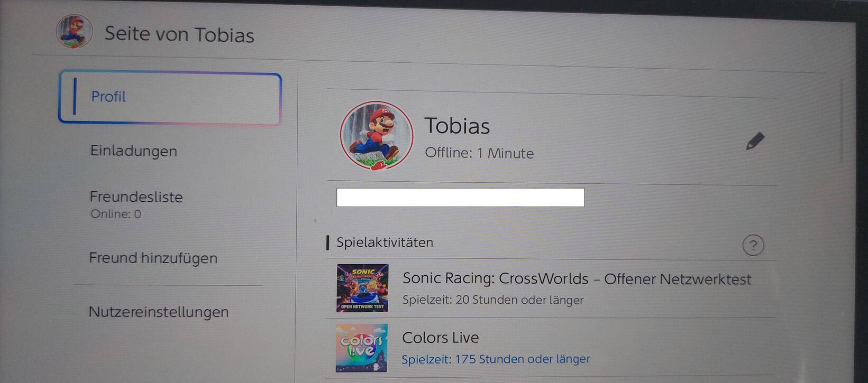Click the Spielaktivitäten section heading
868x383 pixels.
(385, 242)
